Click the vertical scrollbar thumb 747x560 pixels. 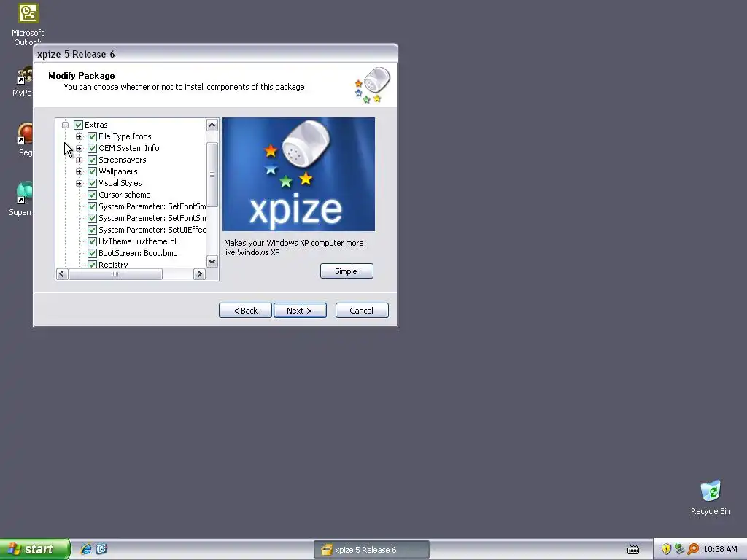click(x=212, y=175)
